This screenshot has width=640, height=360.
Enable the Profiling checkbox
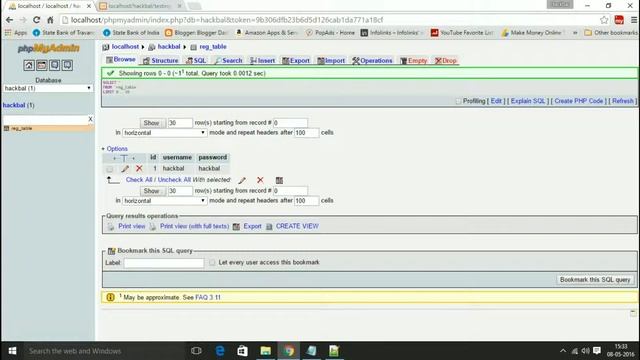(458, 101)
